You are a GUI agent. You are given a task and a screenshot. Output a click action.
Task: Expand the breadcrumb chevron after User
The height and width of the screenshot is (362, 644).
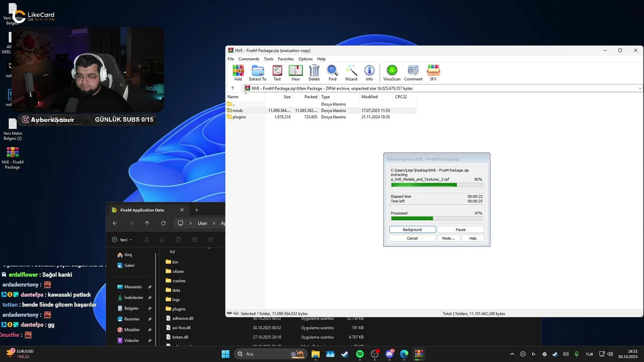[214, 223]
